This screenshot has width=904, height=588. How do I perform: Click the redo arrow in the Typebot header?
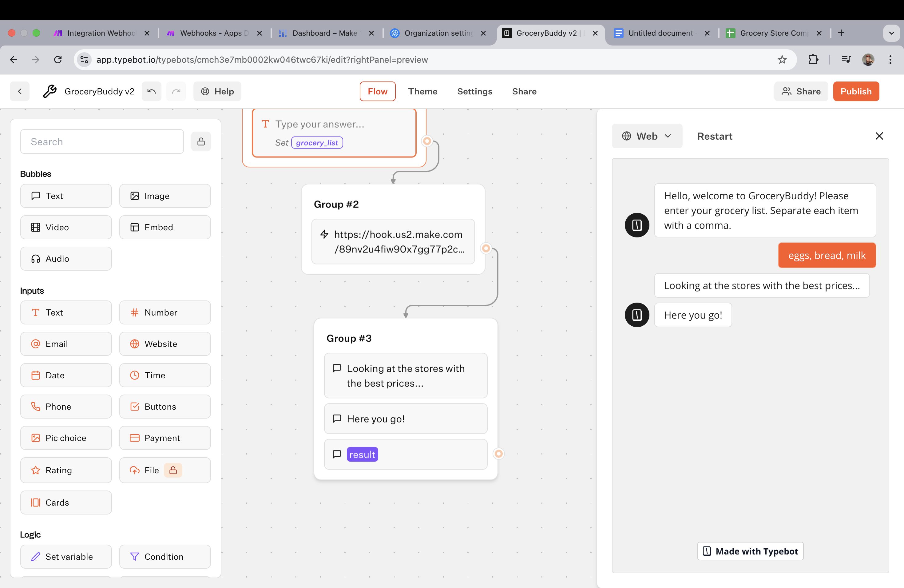click(x=176, y=91)
